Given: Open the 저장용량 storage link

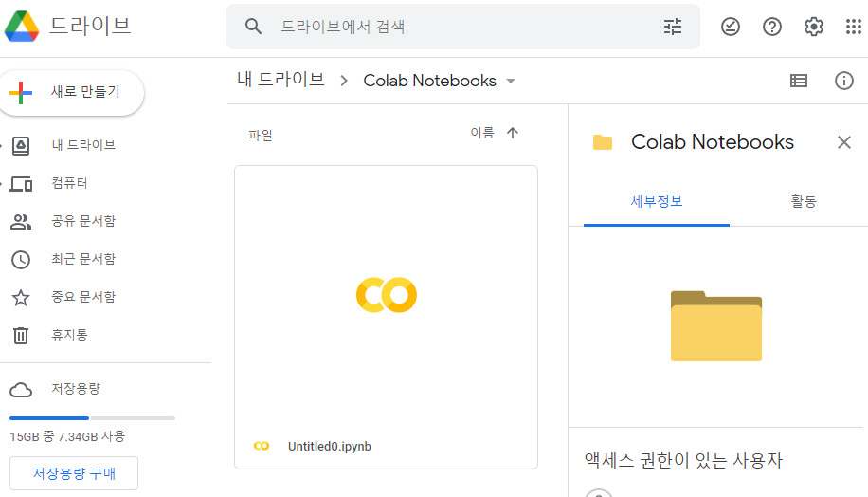Looking at the screenshot, I should tap(76, 389).
